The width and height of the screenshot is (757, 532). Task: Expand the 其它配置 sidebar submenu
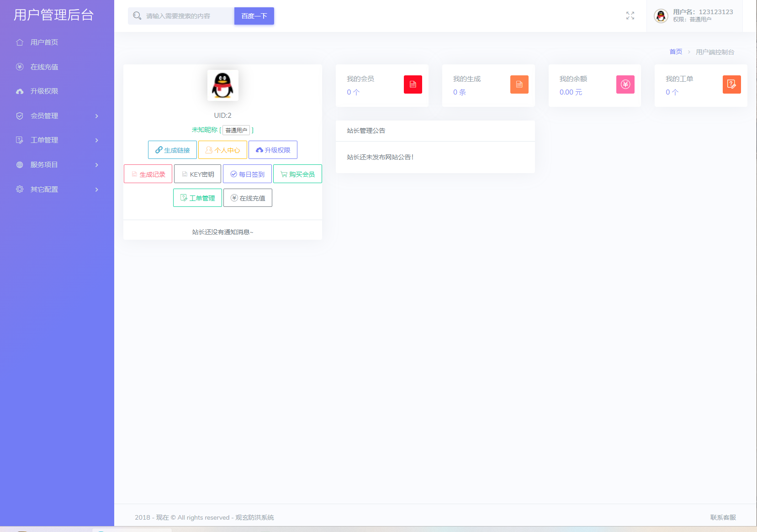pyautogui.click(x=57, y=190)
